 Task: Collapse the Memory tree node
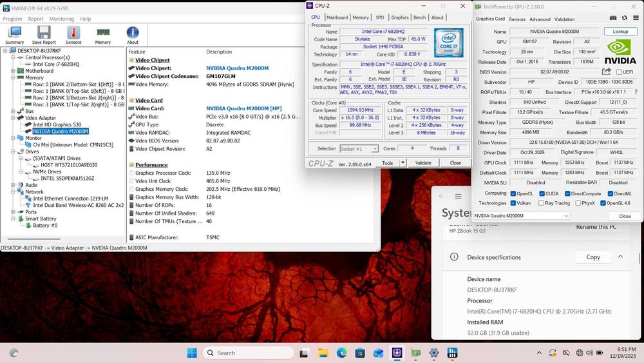13,77
